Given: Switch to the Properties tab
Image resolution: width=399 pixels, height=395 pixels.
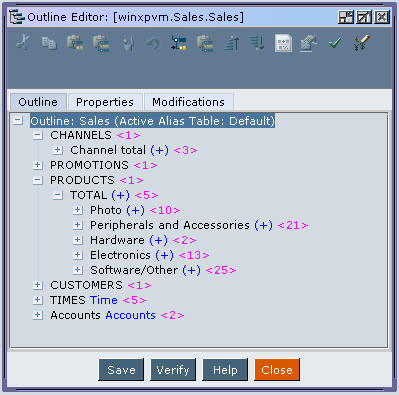Looking at the screenshot, I should coord(105,102).
